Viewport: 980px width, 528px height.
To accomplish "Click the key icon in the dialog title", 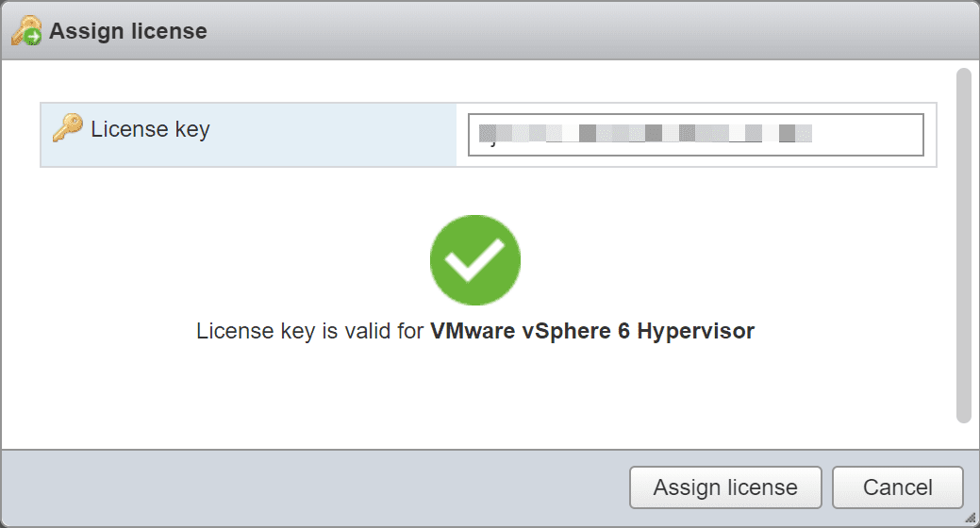I will click(x=25, y=31).
